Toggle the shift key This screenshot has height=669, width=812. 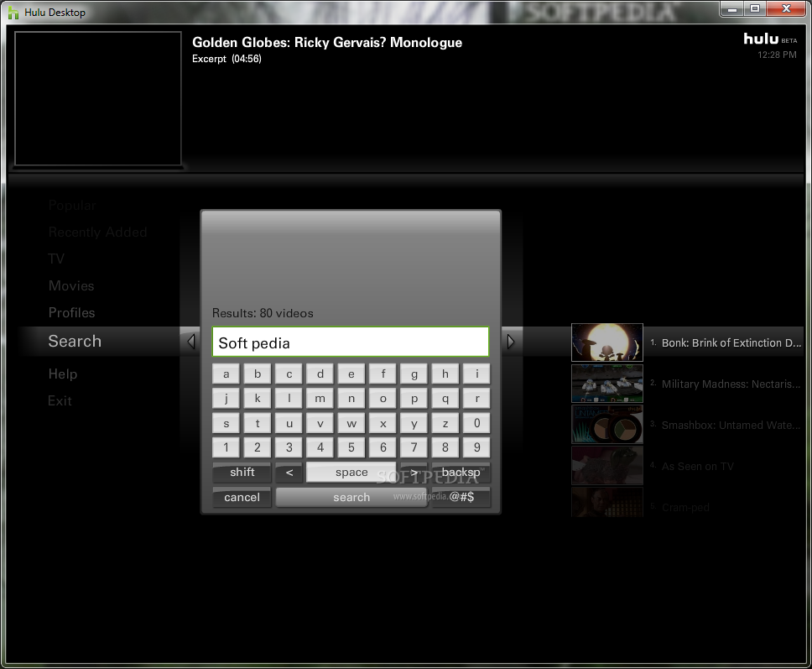[x=242, y=472]
